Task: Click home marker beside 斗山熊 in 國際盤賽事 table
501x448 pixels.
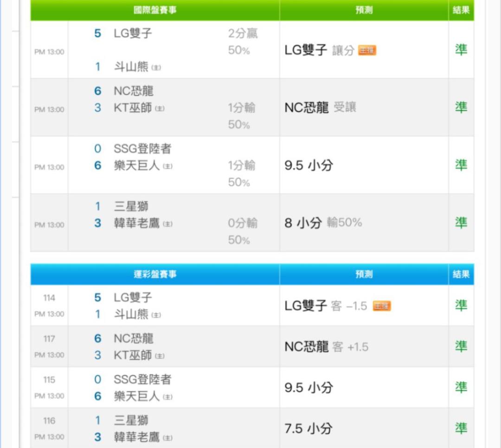Action: click(156, 67)
